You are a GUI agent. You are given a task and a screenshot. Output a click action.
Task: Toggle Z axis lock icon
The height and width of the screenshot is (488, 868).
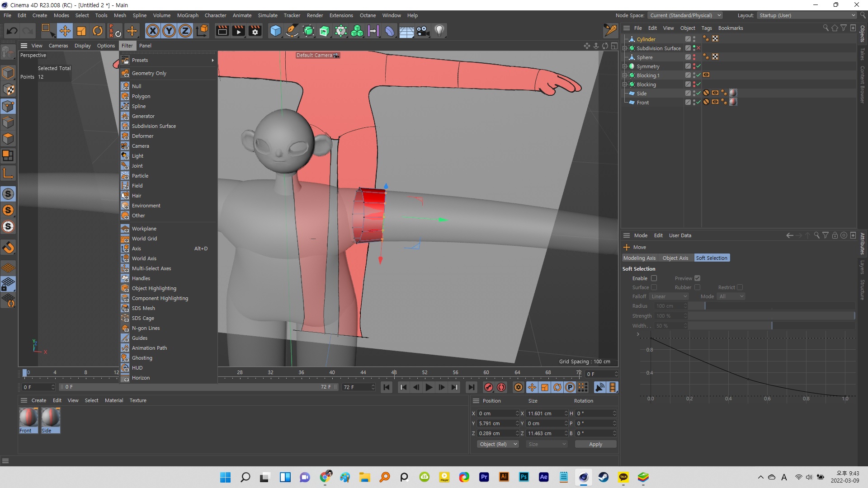(185, 31)
